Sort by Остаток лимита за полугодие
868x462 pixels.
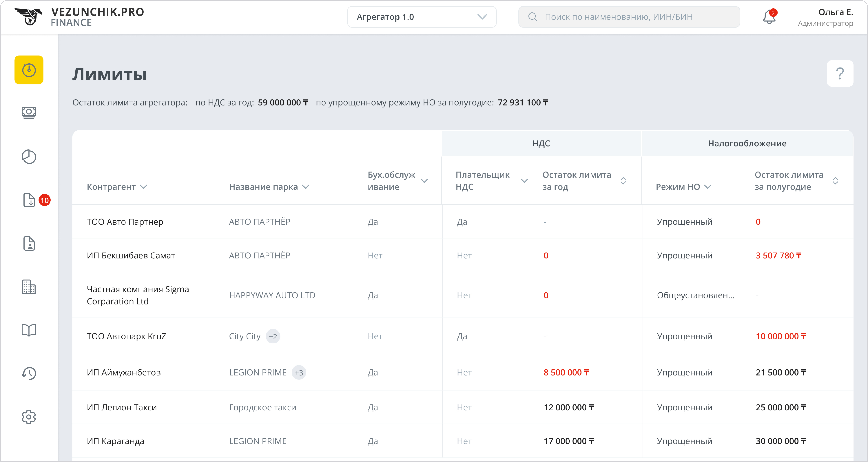pos(835,181)
